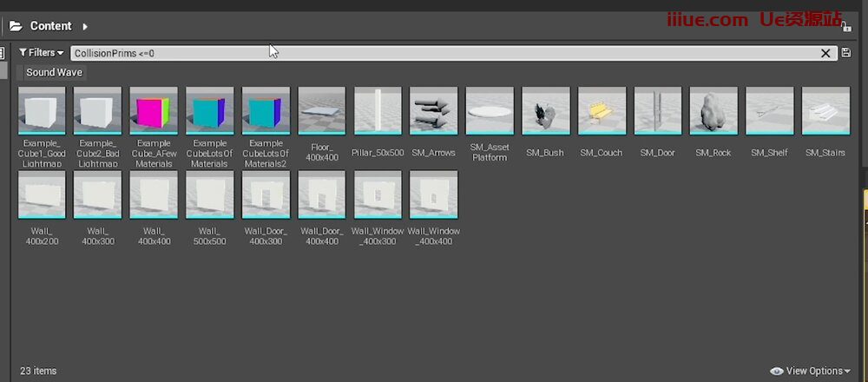Image resolution: width=868 pixels, height=382 pixels.
Task: Expand the arrow next to Content path
Action: coord(85,26)
